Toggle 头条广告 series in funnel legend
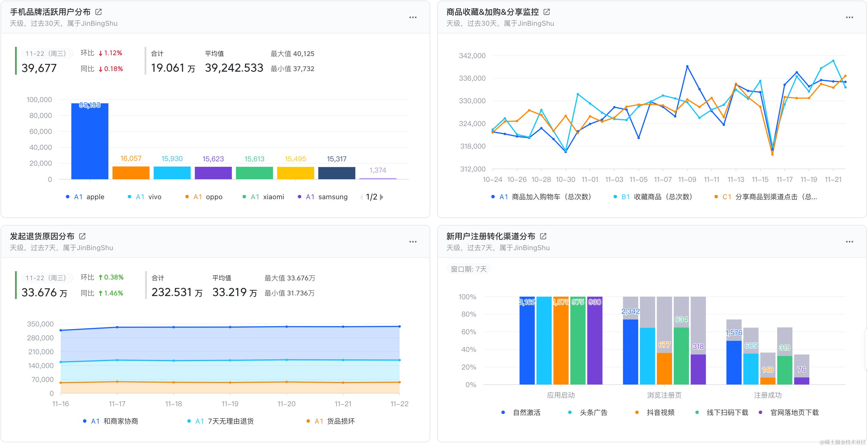The height and width of the screenshot is (447, 868). click(x=593, y=412)
